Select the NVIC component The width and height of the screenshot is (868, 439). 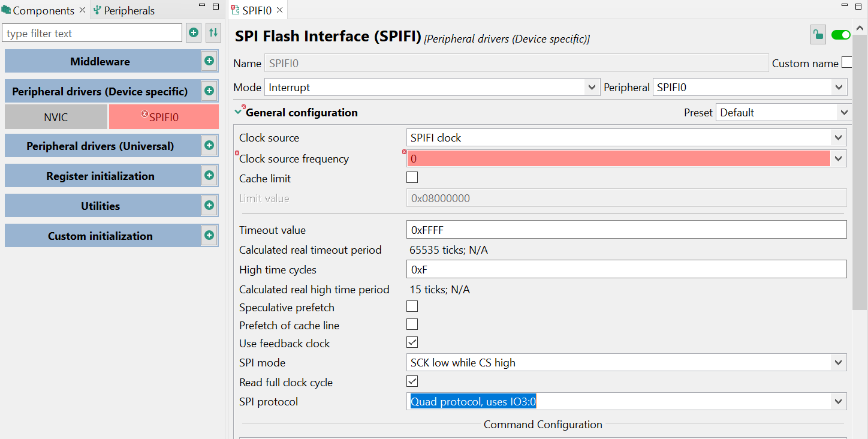coord(55,116)
